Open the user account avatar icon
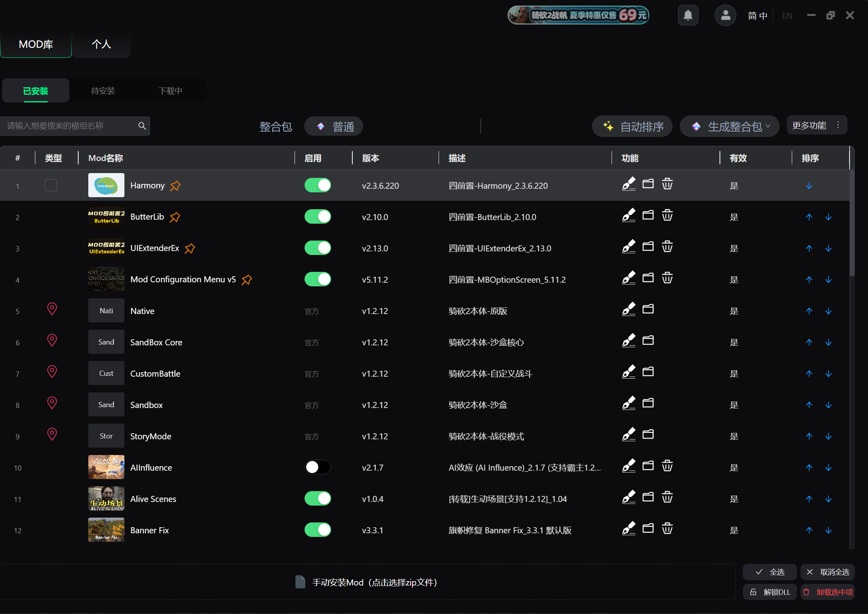Viewport: 868px width, 614px height. click(725, 16)
